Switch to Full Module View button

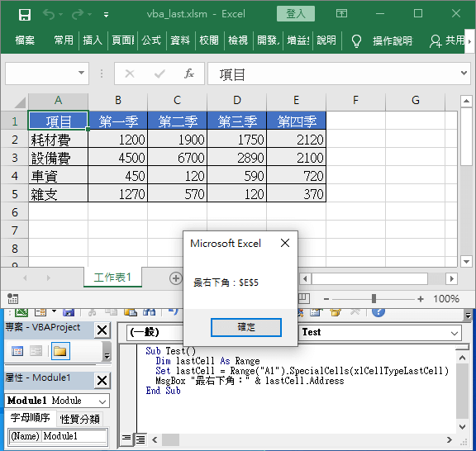(x=140, y=439)
